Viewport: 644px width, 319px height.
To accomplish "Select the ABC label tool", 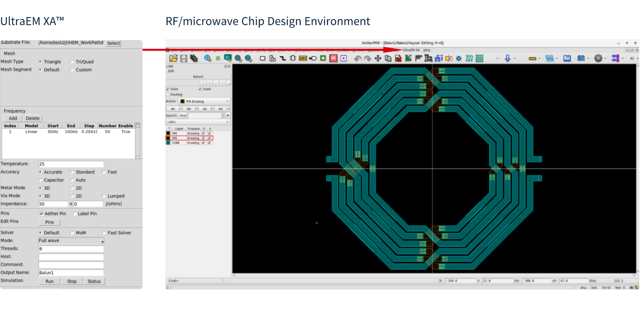I will (303, 58).
